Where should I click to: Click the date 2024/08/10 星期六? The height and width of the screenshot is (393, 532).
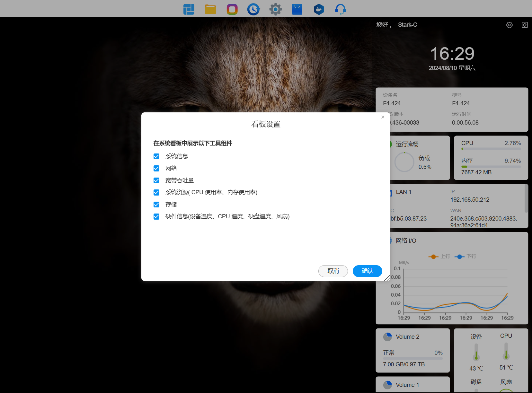(x=452, y=68)
